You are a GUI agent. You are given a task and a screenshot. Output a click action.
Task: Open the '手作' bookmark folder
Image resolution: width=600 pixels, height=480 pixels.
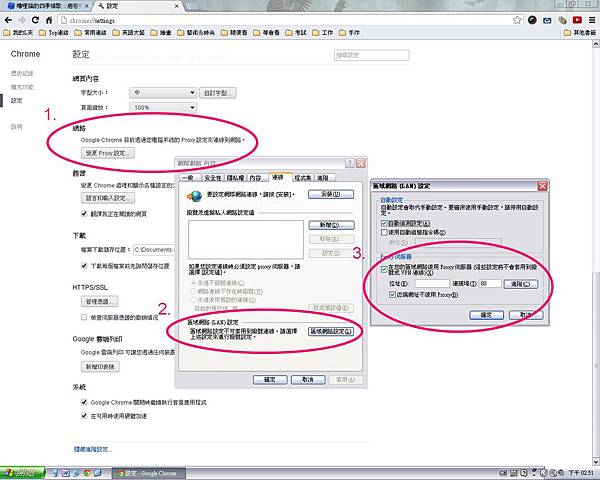point(349,33)
